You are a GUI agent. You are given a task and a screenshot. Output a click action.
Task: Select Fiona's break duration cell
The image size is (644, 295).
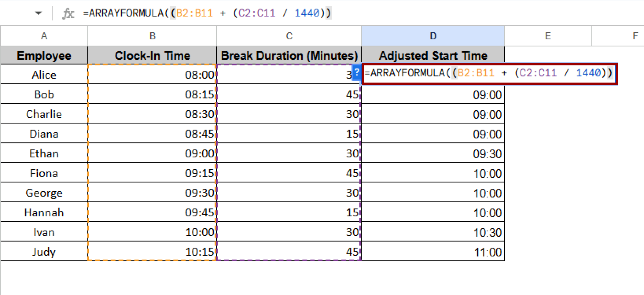pyautogui.click(x=289, y=173)
